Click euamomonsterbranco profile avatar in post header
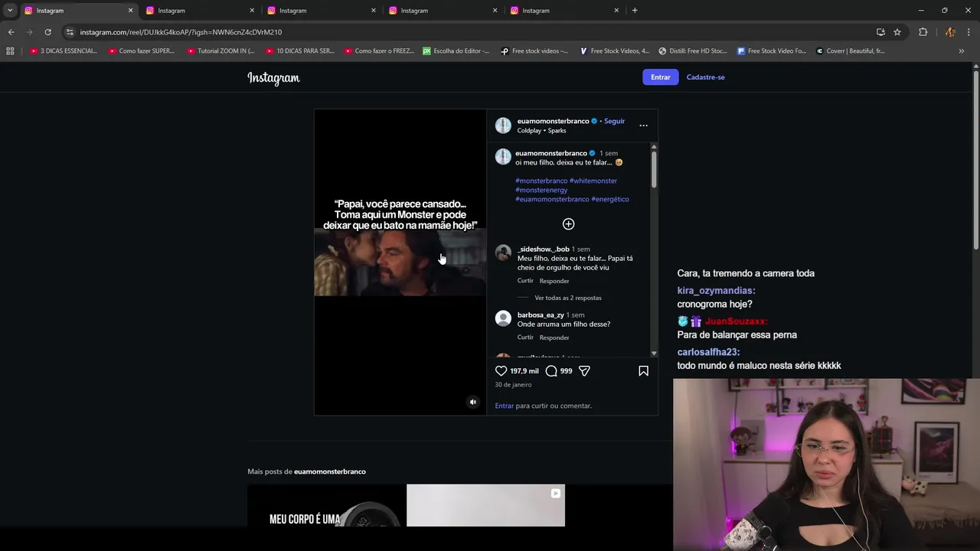 503,126
